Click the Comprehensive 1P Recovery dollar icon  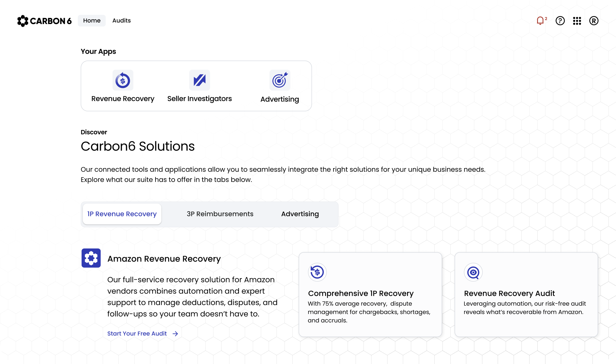(317, 272)
